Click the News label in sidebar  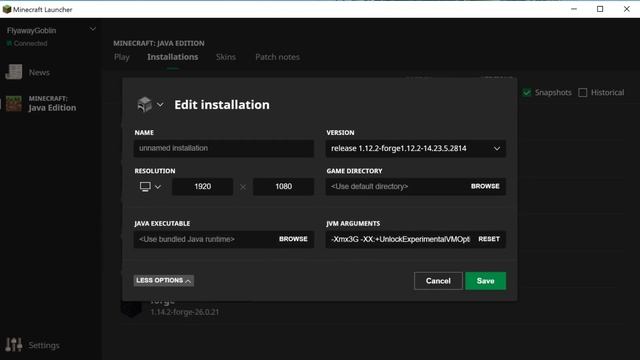(x=39, y=73)
